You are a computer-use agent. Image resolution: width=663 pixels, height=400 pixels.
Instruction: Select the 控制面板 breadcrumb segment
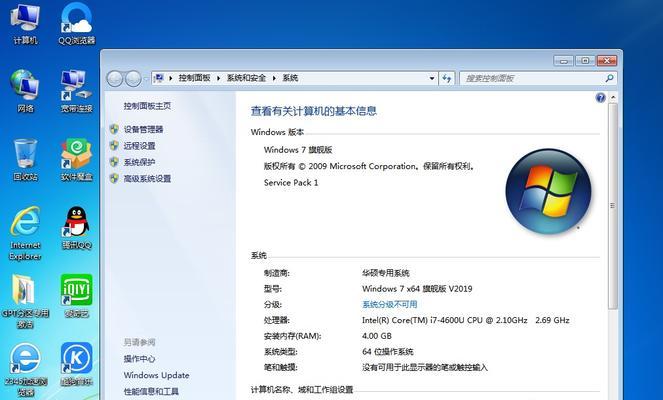click(x=195, y=78)
